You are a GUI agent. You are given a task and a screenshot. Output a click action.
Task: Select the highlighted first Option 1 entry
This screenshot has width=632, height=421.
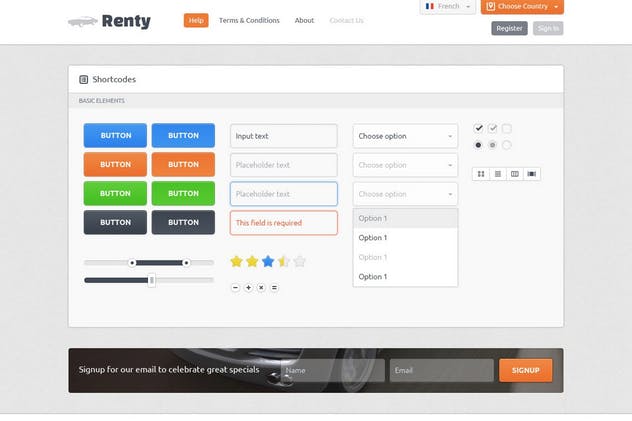pyautogui.click(x=405, y=218)
